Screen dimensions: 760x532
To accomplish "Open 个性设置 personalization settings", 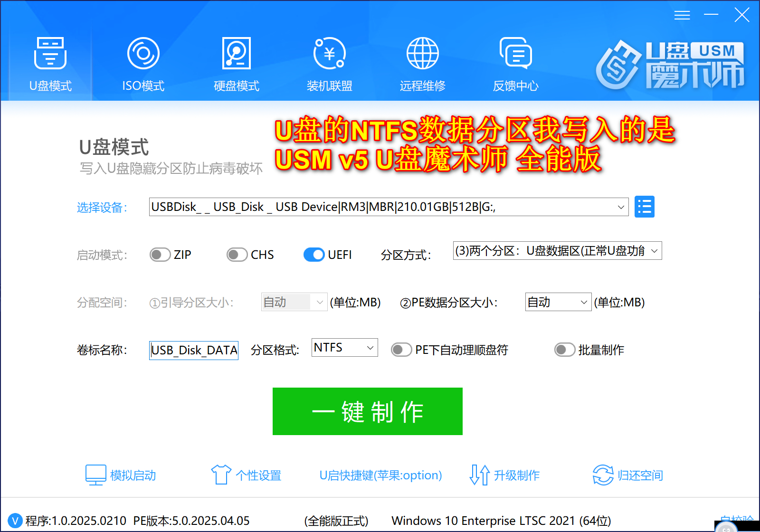I will coord(246,475).
